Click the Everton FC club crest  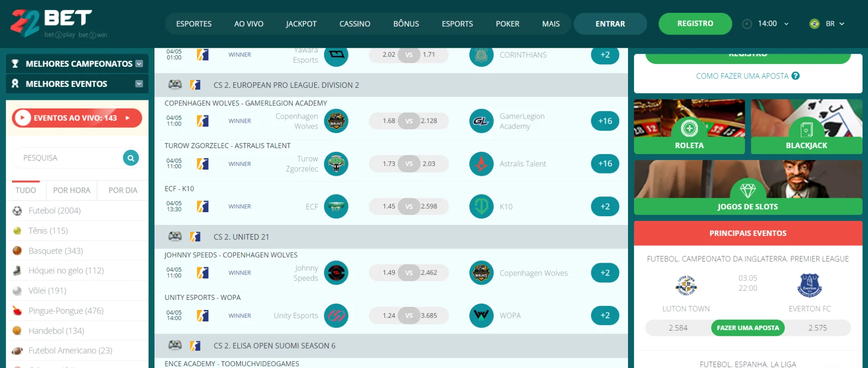(x=810, y=286)
